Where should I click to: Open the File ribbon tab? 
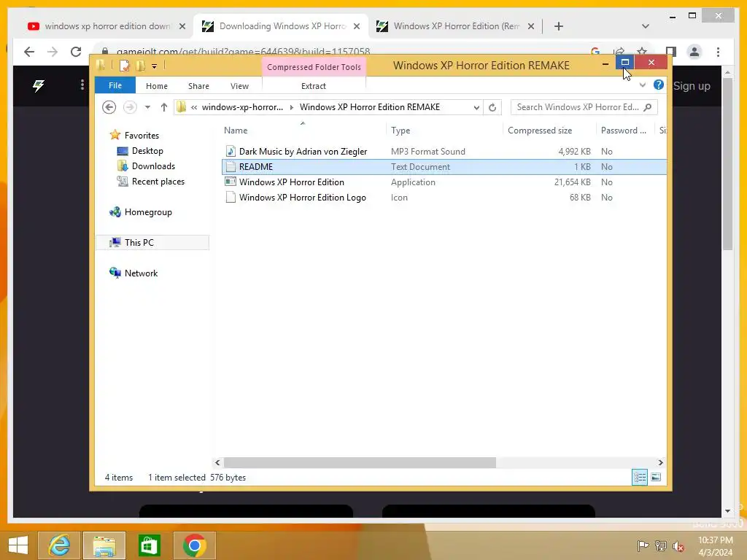115,86
